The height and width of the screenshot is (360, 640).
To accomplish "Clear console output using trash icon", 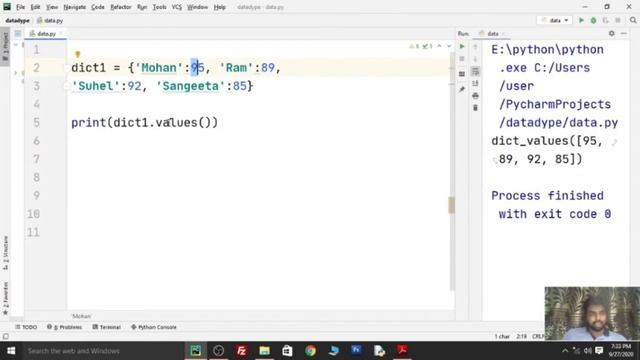I will (476, 108).
